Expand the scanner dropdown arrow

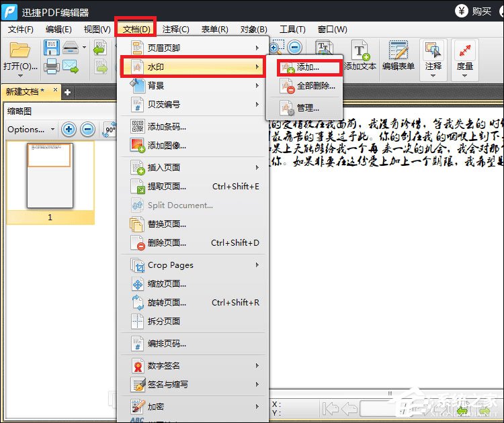(x=84, y=47)
